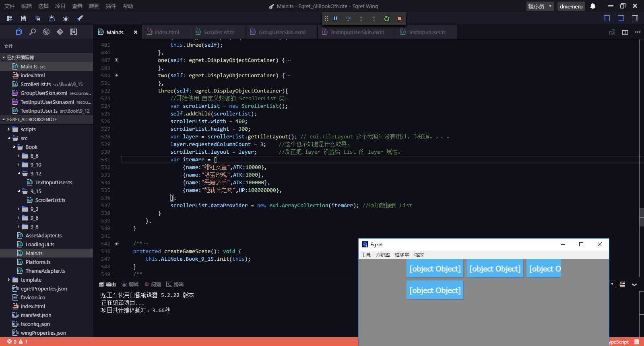
Task: Switch to the index.html tab
Action: pos(165,32)
